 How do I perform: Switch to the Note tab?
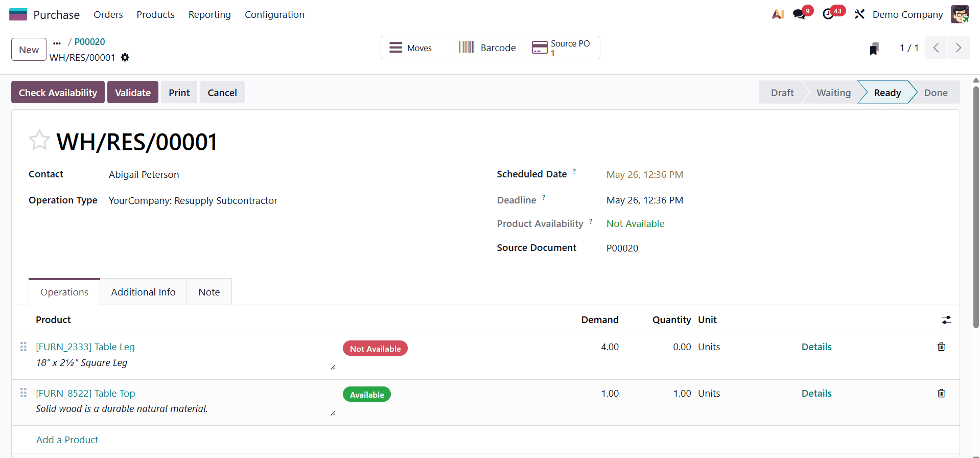pos(209,292)
